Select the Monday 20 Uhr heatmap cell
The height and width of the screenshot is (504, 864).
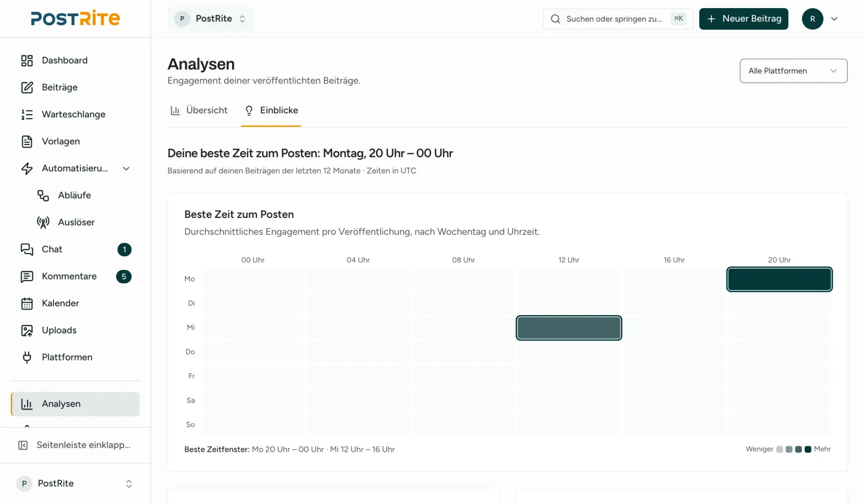[x=779, y=280]
